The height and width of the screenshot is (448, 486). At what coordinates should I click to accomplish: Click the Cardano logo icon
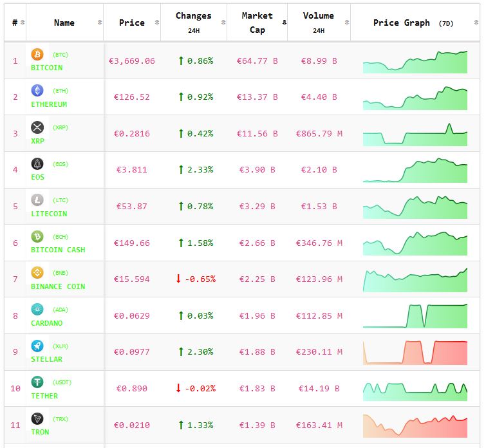(37, 309)
